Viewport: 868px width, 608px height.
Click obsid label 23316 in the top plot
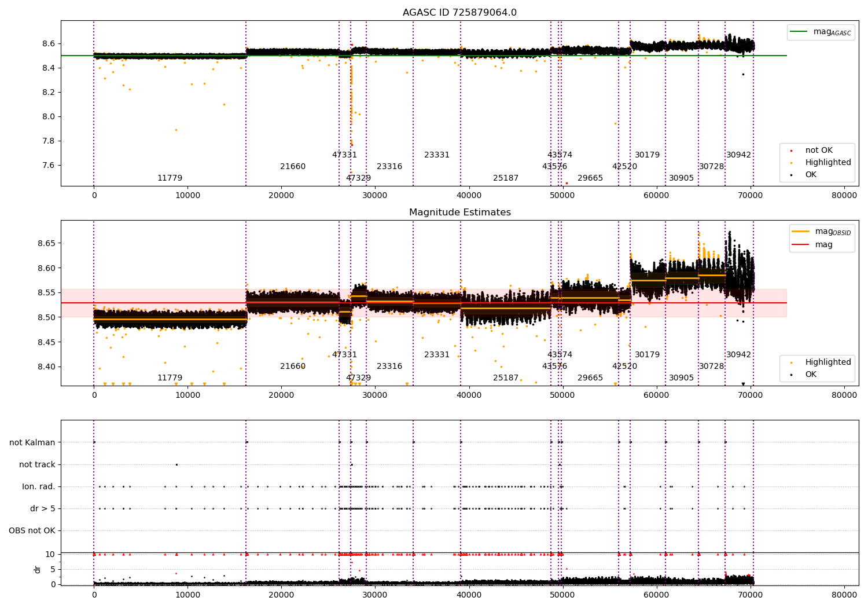389,167
